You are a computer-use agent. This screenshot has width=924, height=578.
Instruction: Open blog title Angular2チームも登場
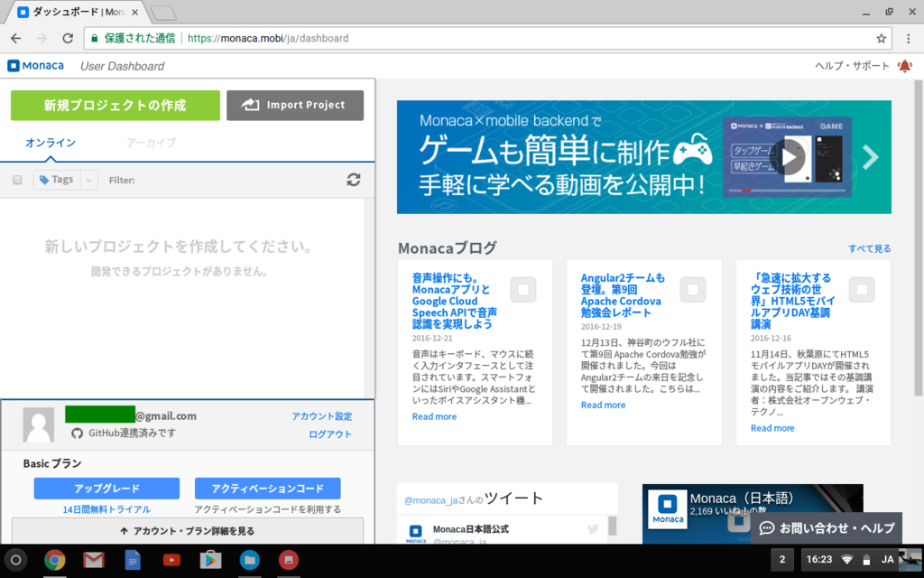click(x=623, y=295)
